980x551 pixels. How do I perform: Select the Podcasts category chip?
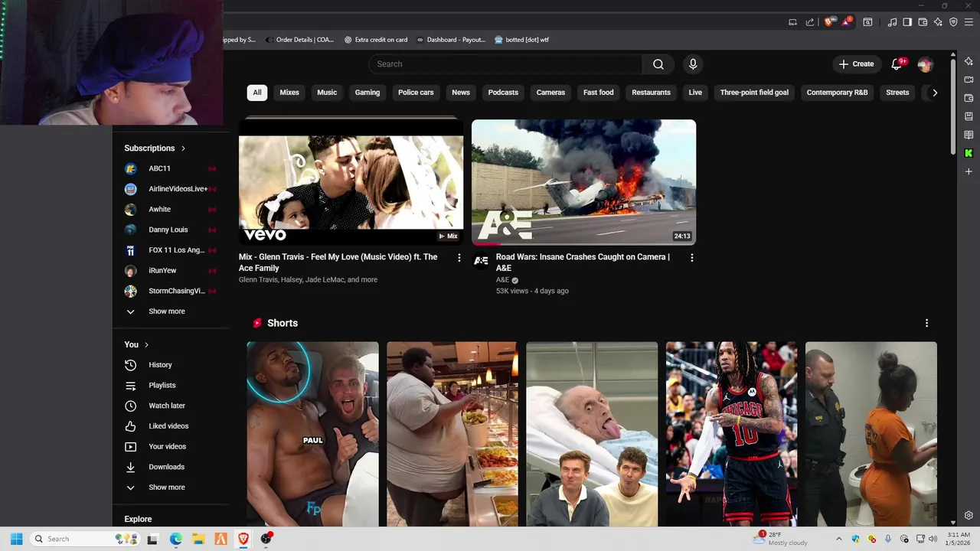pyautogui.click(x=503, y=93)
